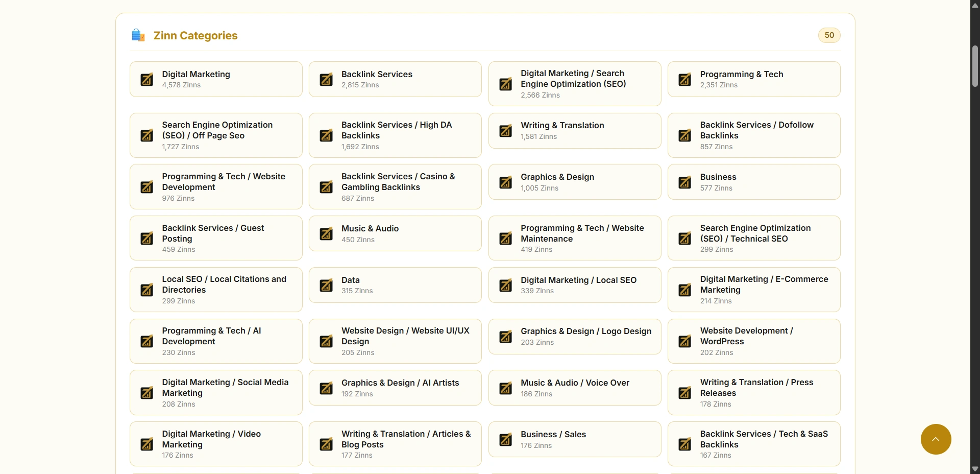Open the Technical SEO category card
The height and width of the screenshot is (474, 980).
click(754, 238)
